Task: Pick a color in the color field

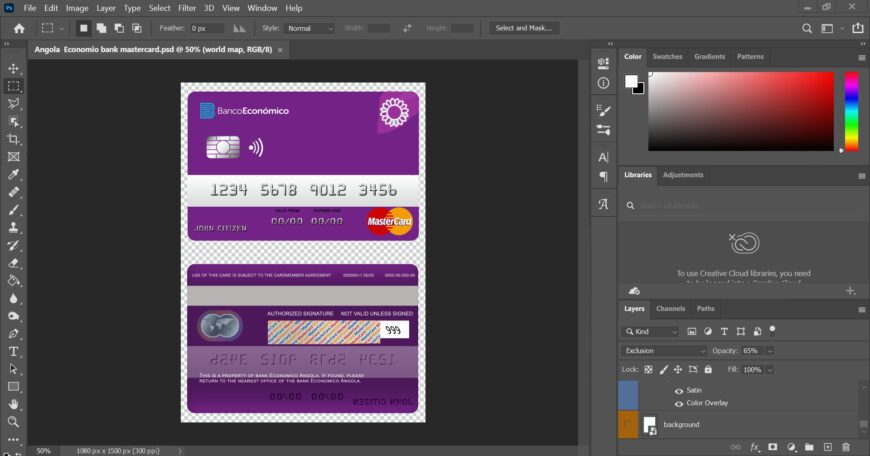Action: (741, 111)
